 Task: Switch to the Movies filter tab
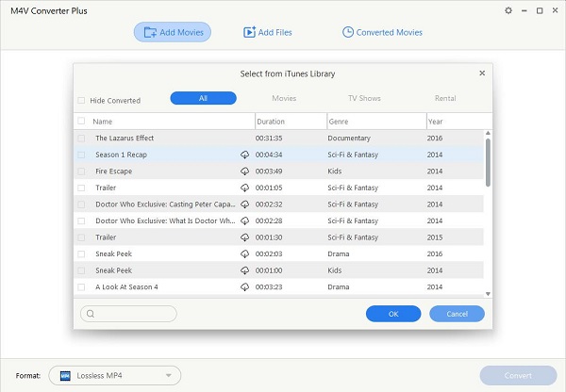[x=284, y=98]
